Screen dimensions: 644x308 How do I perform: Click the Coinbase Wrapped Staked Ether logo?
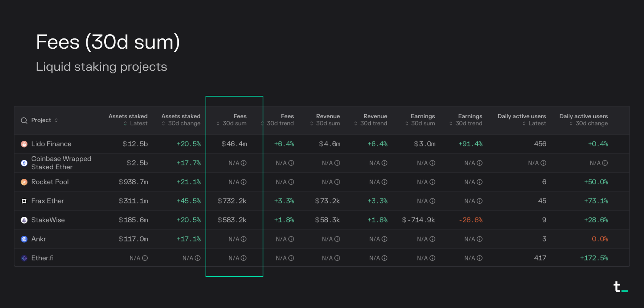[24, 163]
